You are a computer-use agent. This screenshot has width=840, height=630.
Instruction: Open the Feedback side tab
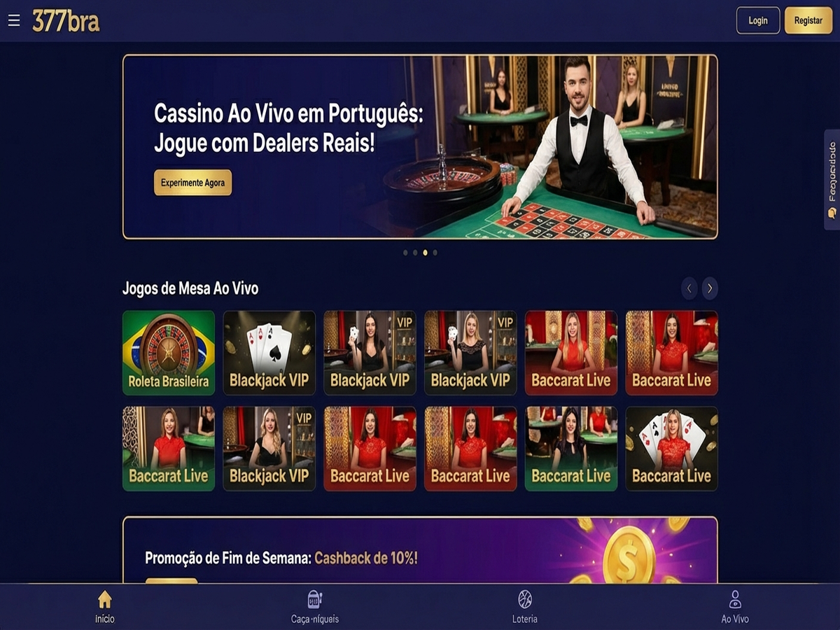click(832, 180)
